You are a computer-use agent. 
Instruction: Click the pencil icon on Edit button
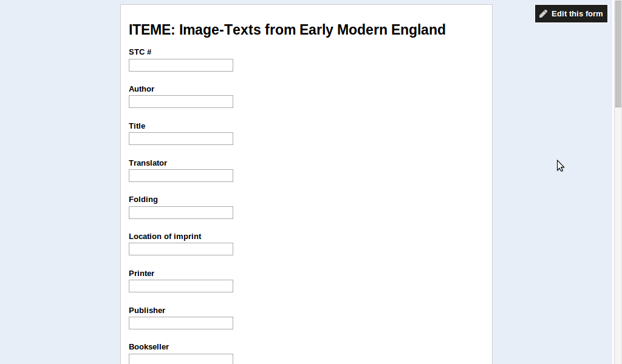click(x=544, y=14)
